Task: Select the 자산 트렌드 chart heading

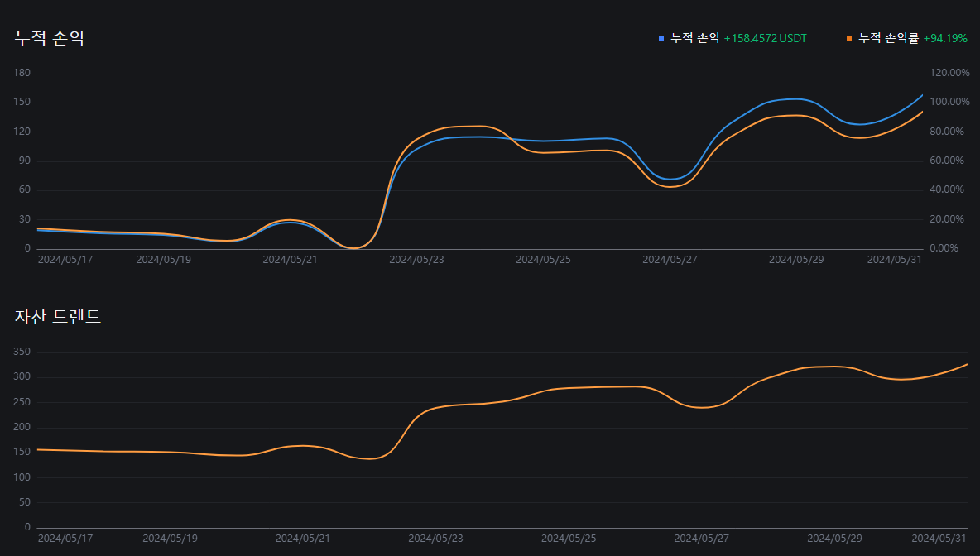Action: pyautogui.click(x=58, y=316)
